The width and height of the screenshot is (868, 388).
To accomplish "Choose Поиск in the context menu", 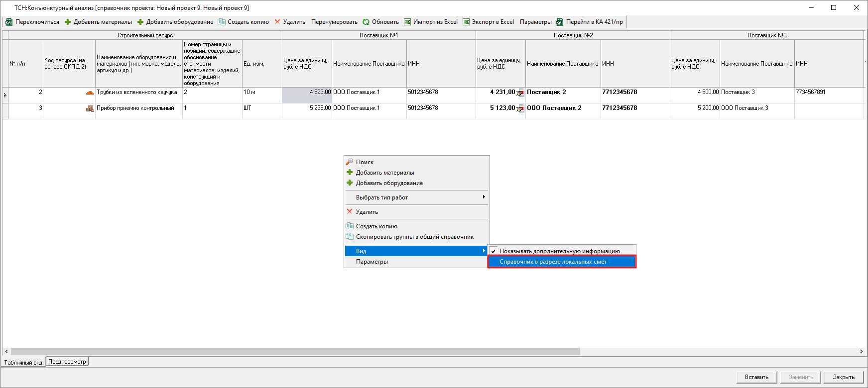I will click(365, 162).
